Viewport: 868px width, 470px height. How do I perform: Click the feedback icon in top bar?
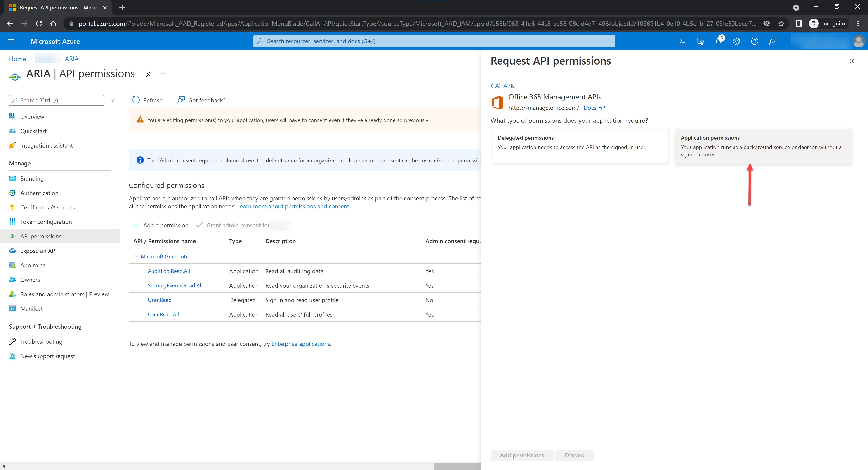pos(773,41)
